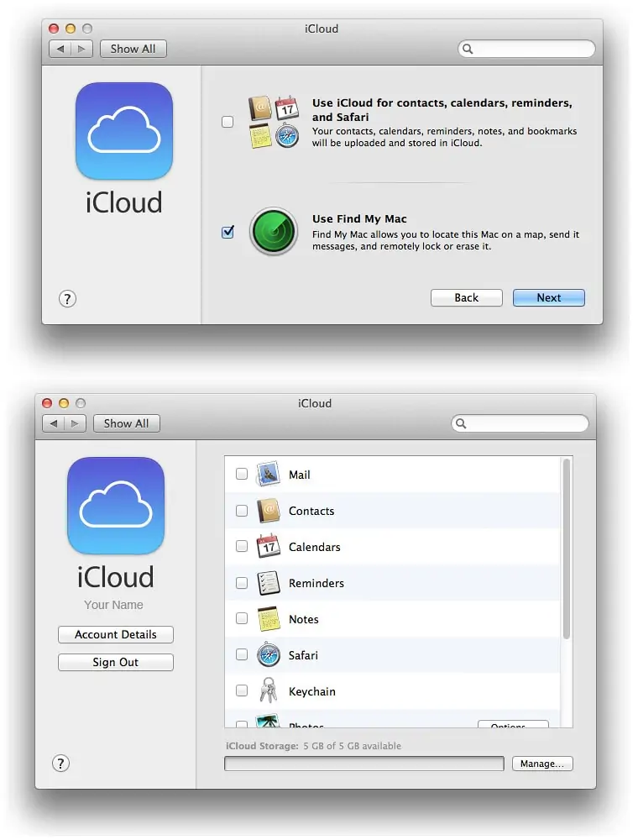Click the Safari compass icon in the top window

point(287,135)
